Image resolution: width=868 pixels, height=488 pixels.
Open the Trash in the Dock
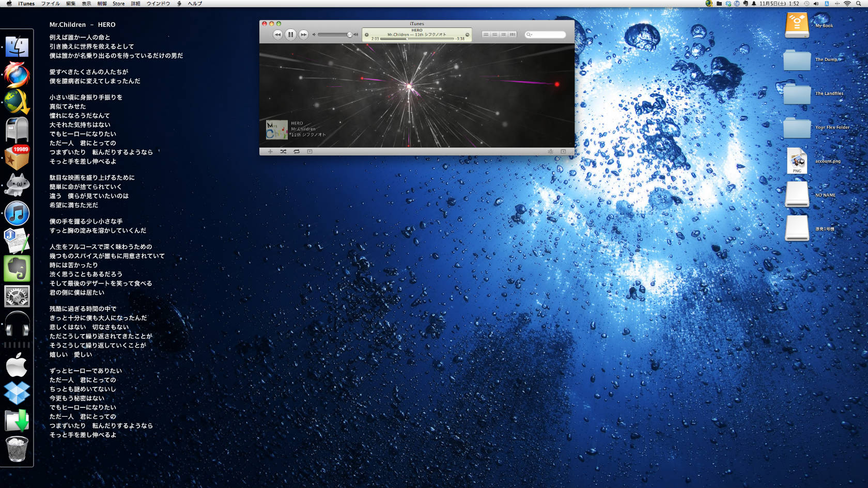(17, 449)
